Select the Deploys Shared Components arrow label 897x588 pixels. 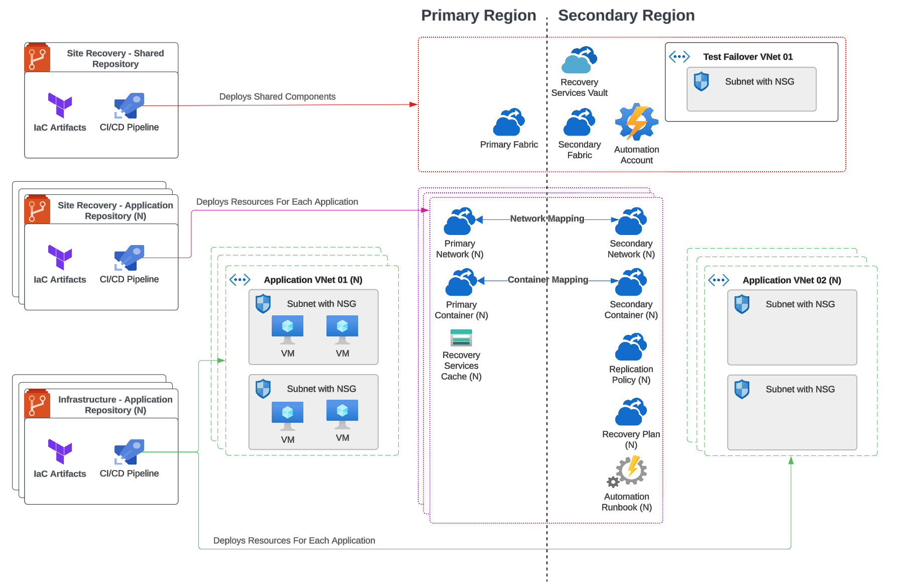(277, 96)
